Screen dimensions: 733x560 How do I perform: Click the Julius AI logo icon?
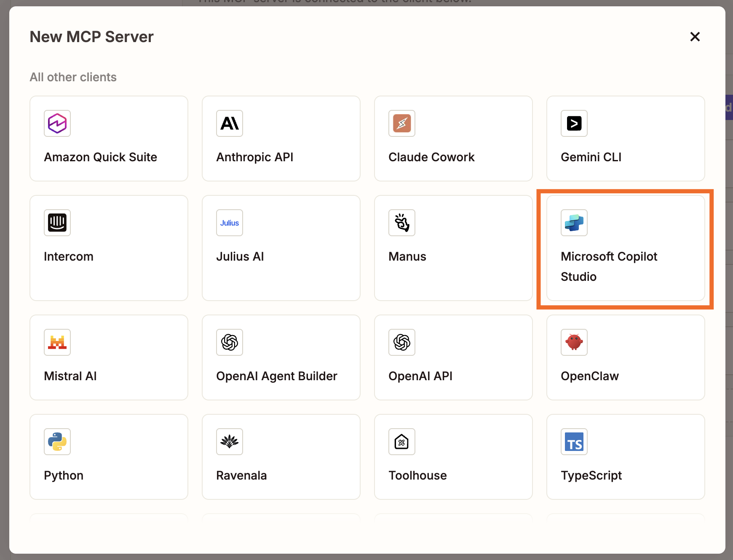tap(229, 223)
